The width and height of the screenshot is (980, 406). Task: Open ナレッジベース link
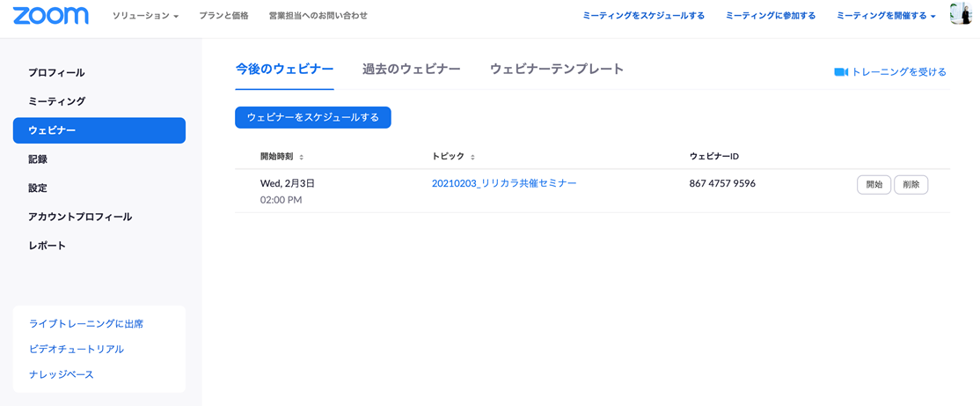[62, 374]
